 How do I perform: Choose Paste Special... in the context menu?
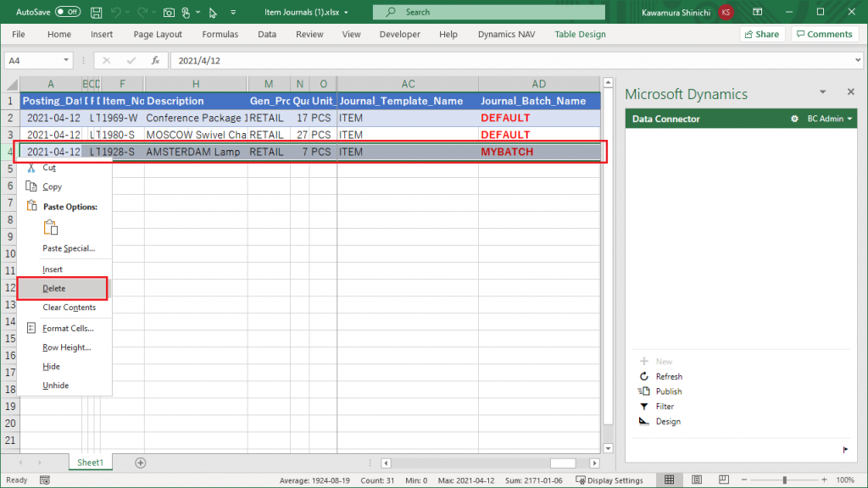click(69, 248)
